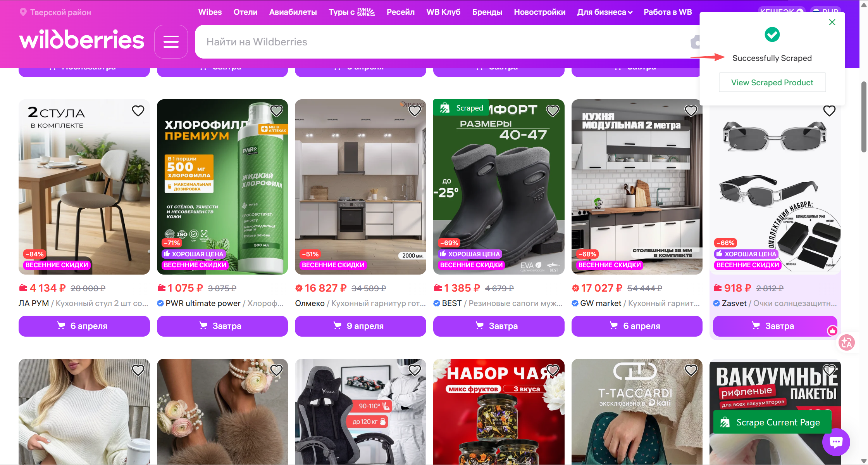Open the Авиабилеты menu item
The width and height of the screenshot is (868, 465).
click(x=293, y=12)
